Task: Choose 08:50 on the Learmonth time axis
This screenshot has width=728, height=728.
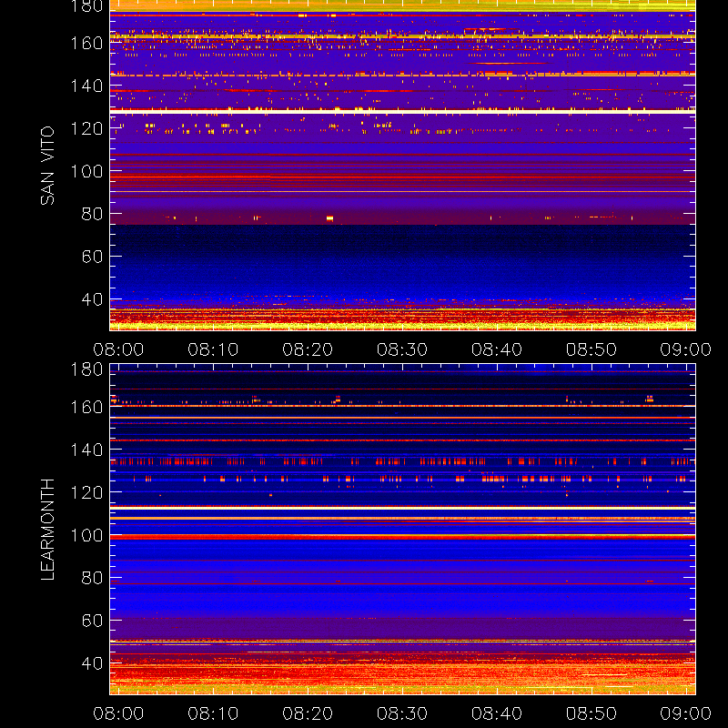Action: point(591,713)
